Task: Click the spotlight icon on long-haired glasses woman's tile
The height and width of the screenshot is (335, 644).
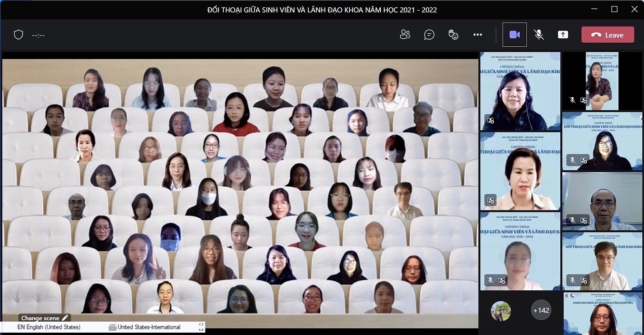Action: pos(584,160)
